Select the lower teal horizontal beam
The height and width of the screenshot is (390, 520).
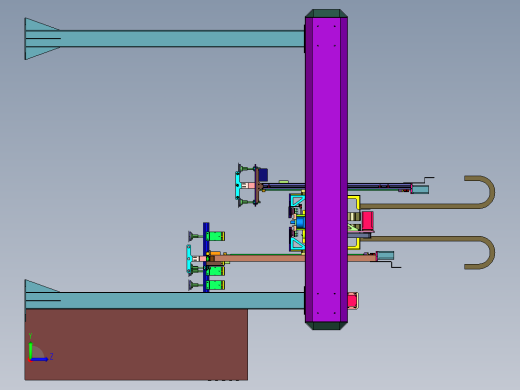(x=165, y=300)
